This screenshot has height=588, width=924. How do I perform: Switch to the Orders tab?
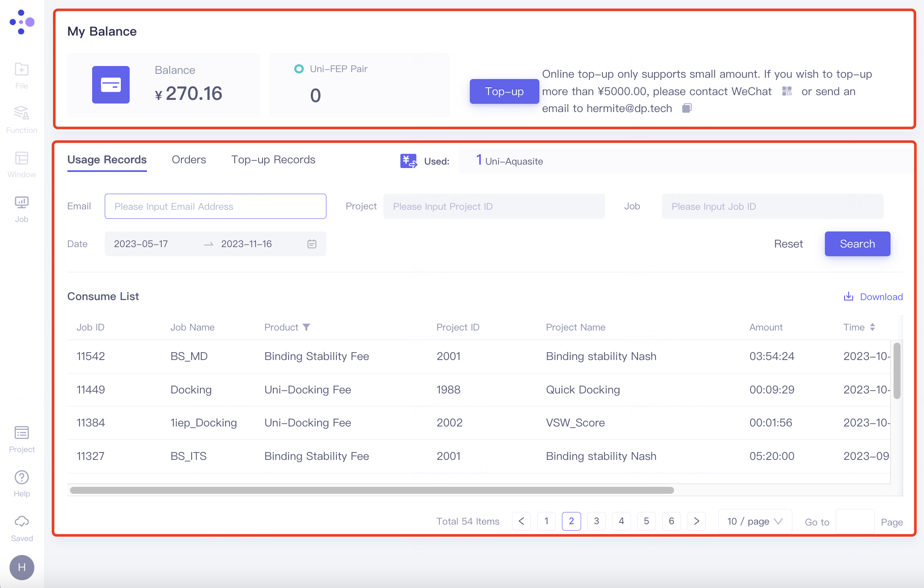189,160
